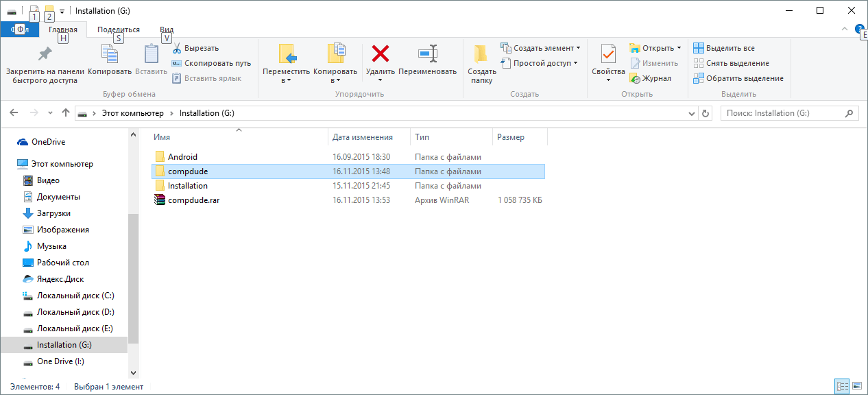Open Properties (Свойства) checkmark icon

click(x=608, y=54)
